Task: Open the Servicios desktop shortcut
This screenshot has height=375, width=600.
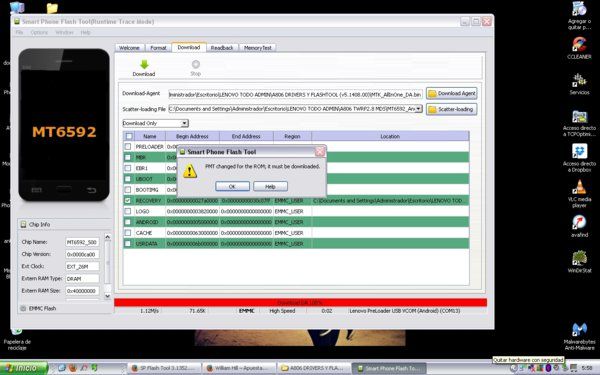Action: (x=579, y=80)
